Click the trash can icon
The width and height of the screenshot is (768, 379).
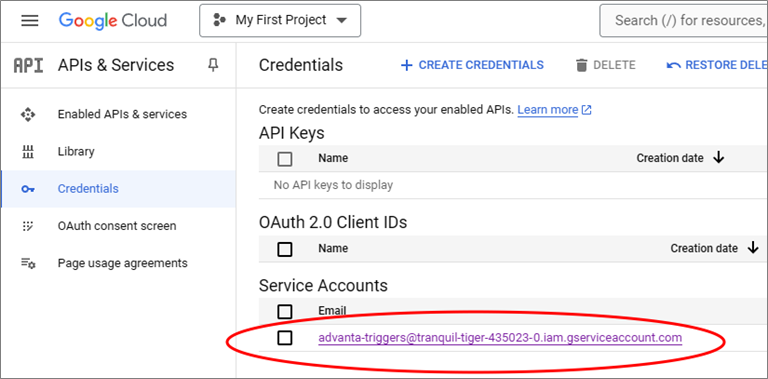click(x=581, y=66)
